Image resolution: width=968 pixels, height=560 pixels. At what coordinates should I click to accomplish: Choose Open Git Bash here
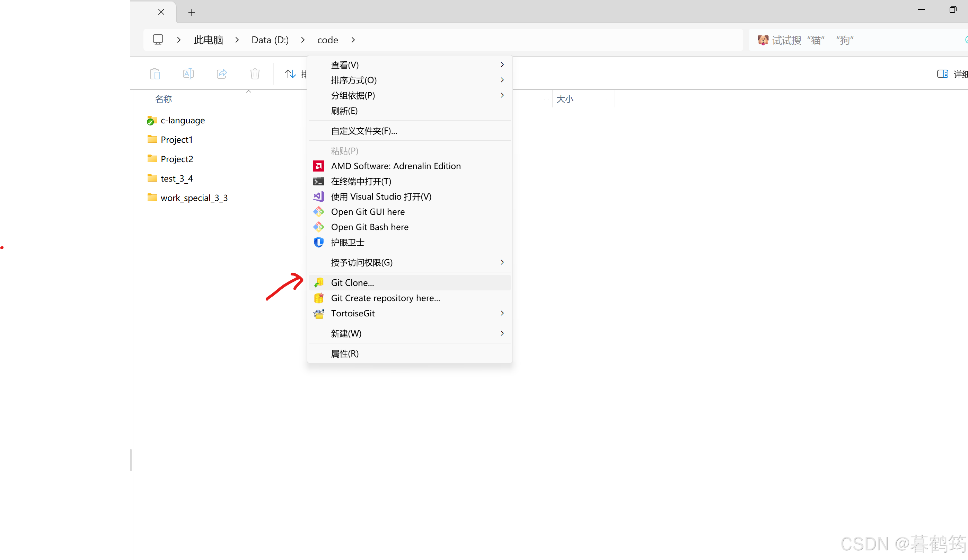click(x=370, y=227)
